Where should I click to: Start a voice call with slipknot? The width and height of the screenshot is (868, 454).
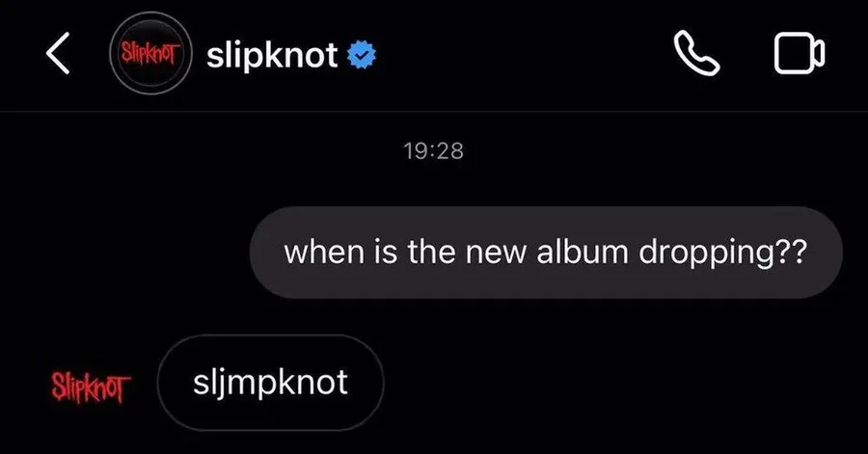click(x=697, y=53)
